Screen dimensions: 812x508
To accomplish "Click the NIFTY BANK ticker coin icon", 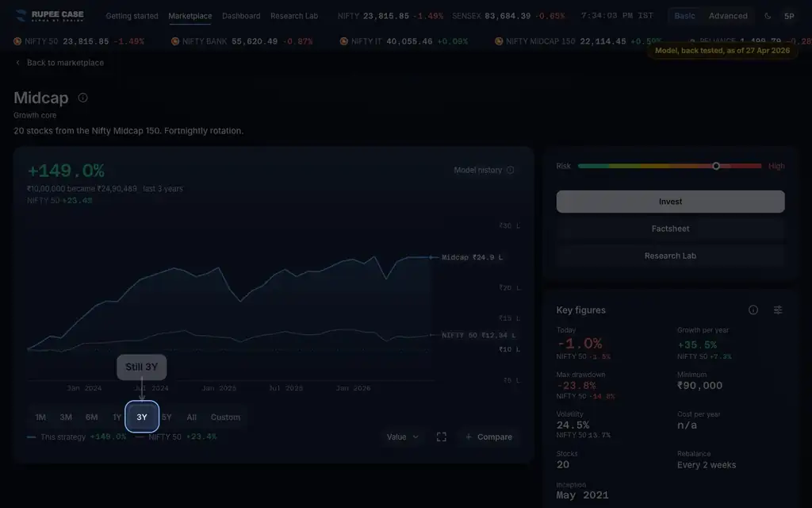I will (x=175, y=41).
